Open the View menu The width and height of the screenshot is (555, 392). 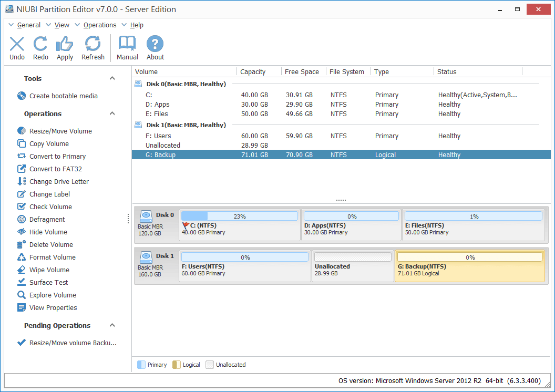58,25
